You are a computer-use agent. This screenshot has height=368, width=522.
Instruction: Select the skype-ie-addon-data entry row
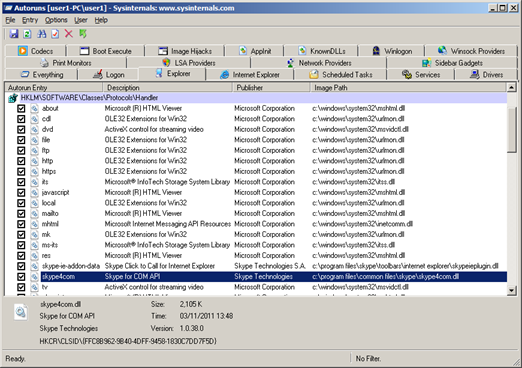(257, 266)
